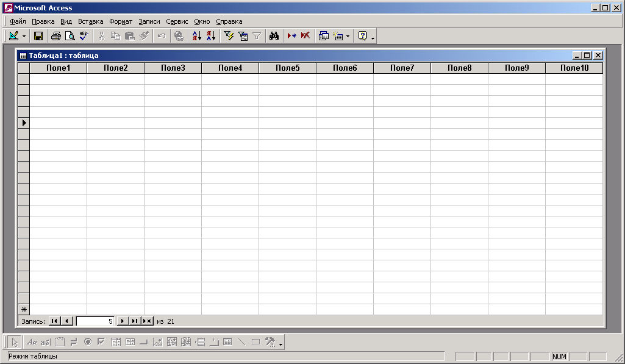Image resolution: width=625 pixels, height=364 pixels.
Task: Show the Database Window icon
Action: (x=324, y=36)
